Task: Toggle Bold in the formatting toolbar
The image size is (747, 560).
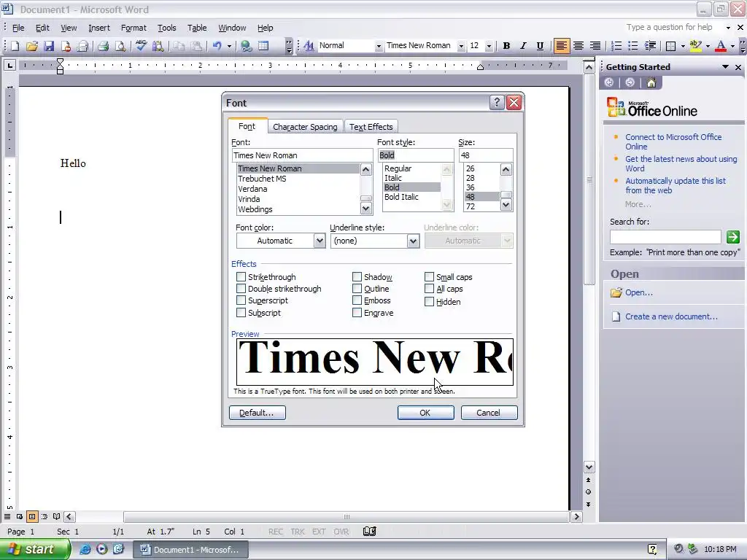Action: click(x=506, y=46)
